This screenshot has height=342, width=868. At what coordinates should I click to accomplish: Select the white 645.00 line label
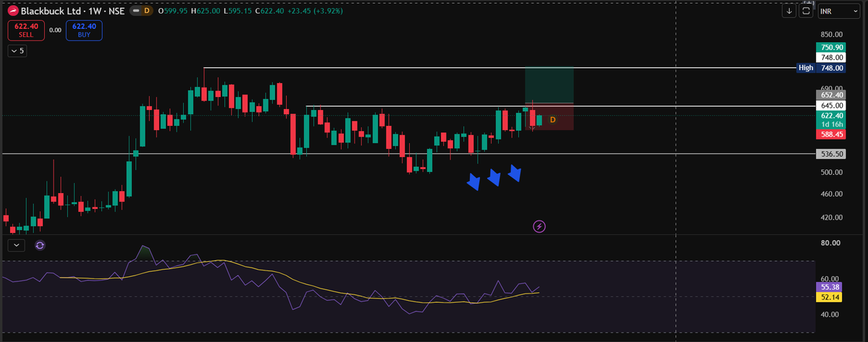pyautogui.click(x=832, y=106)
